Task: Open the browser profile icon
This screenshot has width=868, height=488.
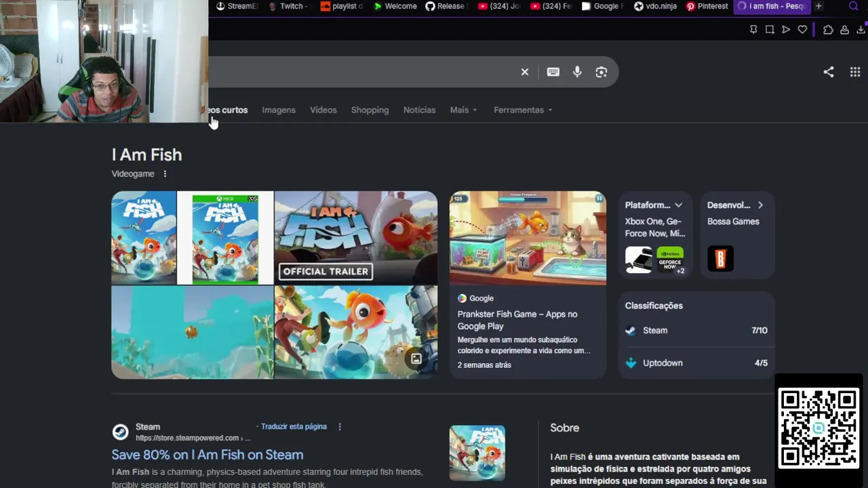Action: click(x=844, y=30)
